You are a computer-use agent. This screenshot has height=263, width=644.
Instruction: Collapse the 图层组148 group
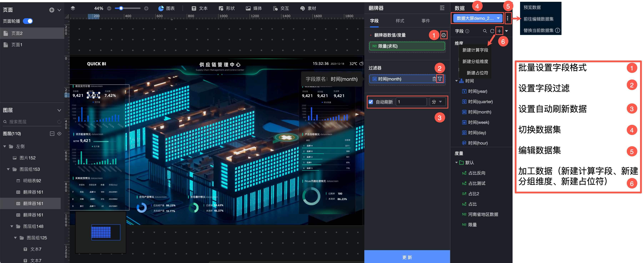tap(12, 226)
